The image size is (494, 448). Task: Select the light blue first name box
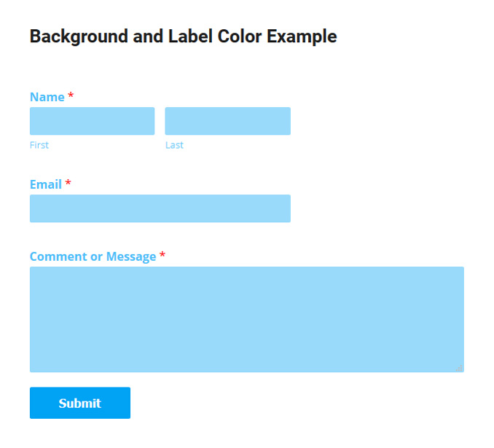click(92, 121)
